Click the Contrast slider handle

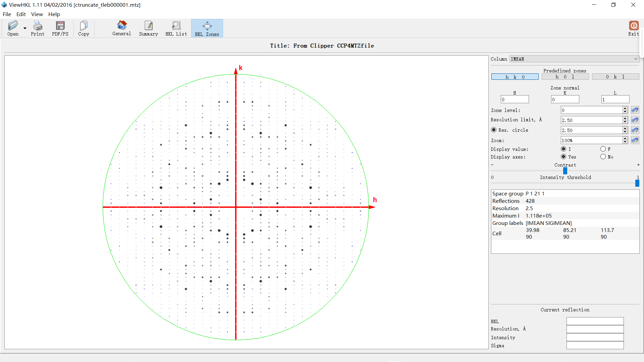point(565,171)
